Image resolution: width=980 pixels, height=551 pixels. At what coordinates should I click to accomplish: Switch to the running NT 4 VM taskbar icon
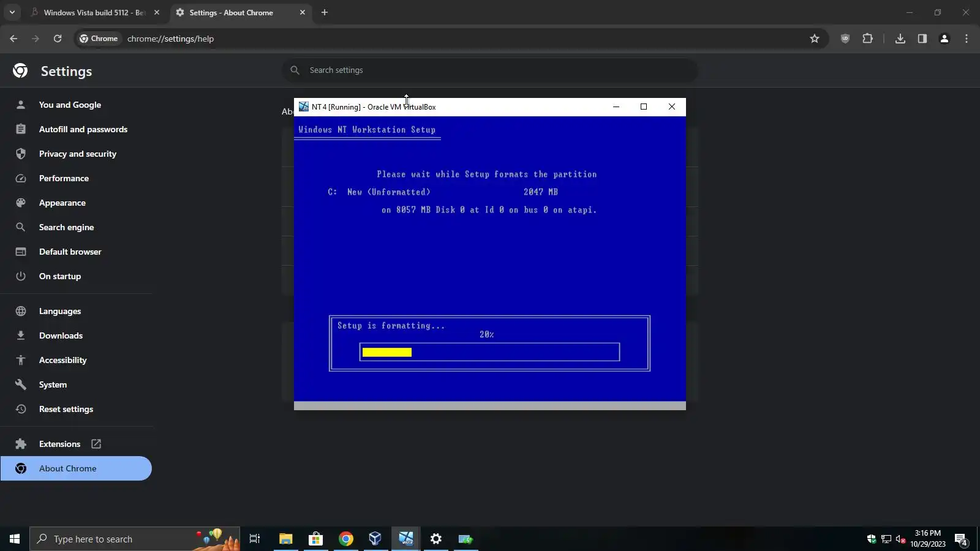tap(405, 539)
